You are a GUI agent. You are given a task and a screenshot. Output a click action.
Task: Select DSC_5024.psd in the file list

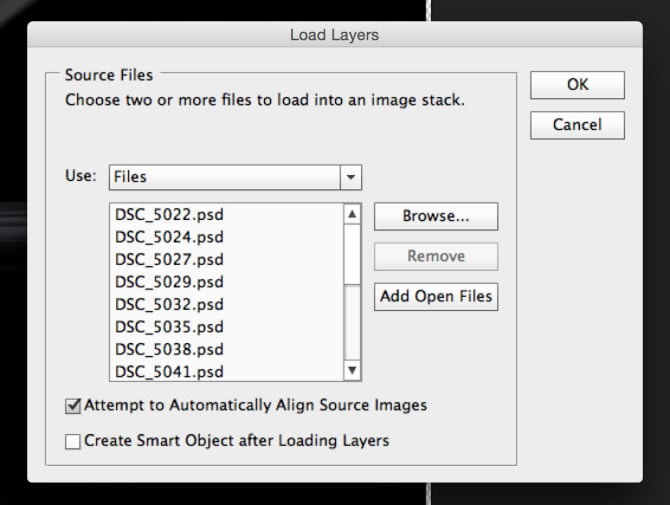point(169,237)
